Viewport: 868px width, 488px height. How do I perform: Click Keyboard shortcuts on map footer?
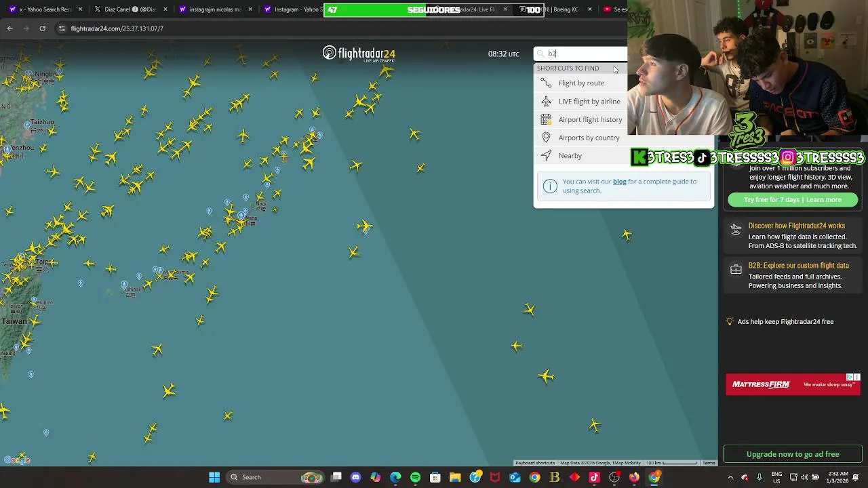tap(535, 463)
